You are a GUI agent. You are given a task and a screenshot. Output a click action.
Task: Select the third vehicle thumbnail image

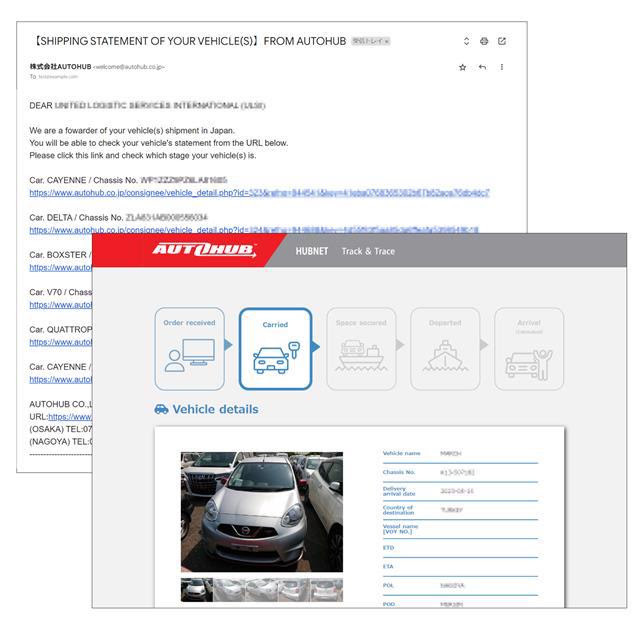[262, 590]
